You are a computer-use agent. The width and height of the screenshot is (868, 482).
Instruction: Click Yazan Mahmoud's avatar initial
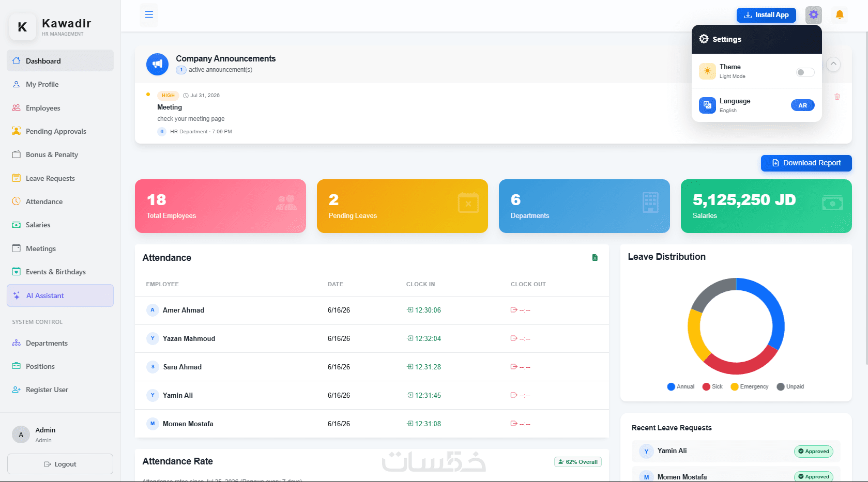[153, 338]
